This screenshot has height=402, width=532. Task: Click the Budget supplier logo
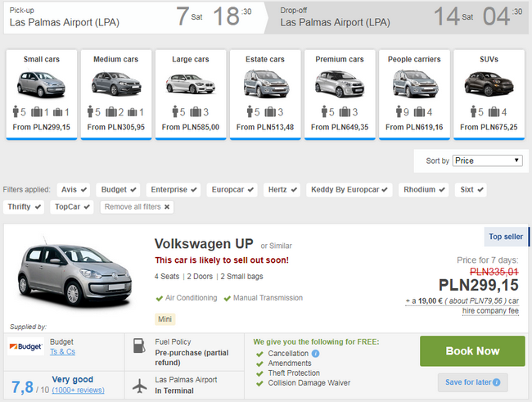click(26, 346)
